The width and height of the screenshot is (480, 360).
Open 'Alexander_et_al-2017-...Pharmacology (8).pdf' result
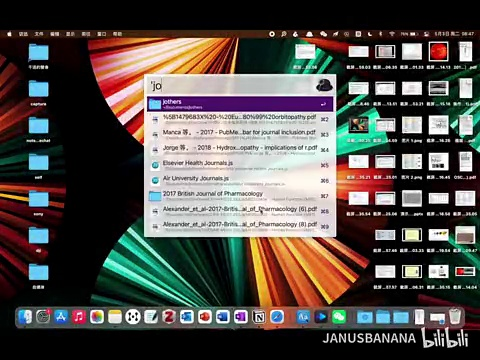(x=240, y=226)
